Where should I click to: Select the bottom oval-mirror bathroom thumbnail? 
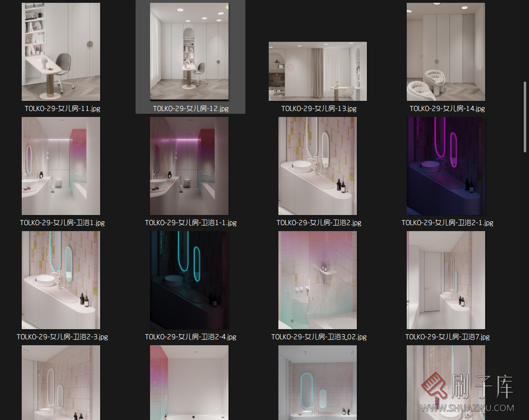click(317, 383)
